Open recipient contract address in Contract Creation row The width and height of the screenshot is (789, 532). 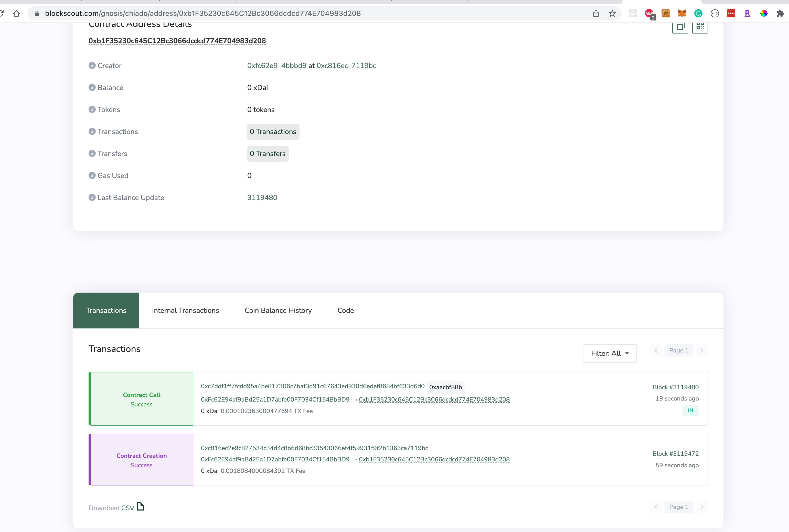(x=434, y=459)
